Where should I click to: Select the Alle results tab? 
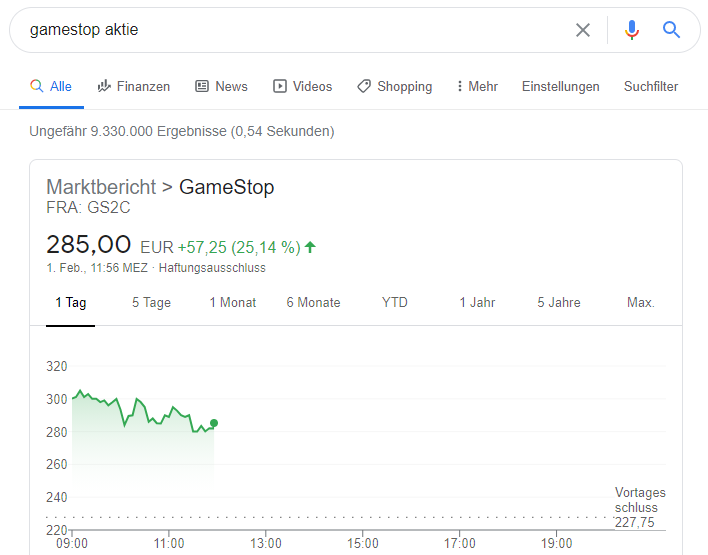[x=51, y=86]
